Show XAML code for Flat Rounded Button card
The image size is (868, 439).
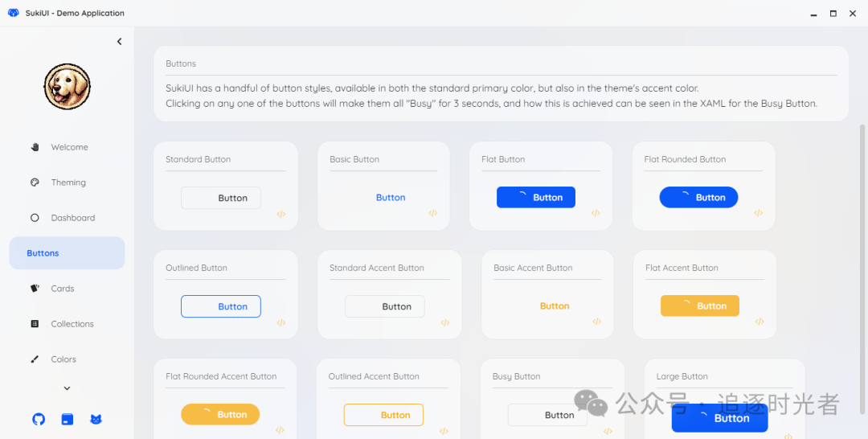[x=759, y=213]
